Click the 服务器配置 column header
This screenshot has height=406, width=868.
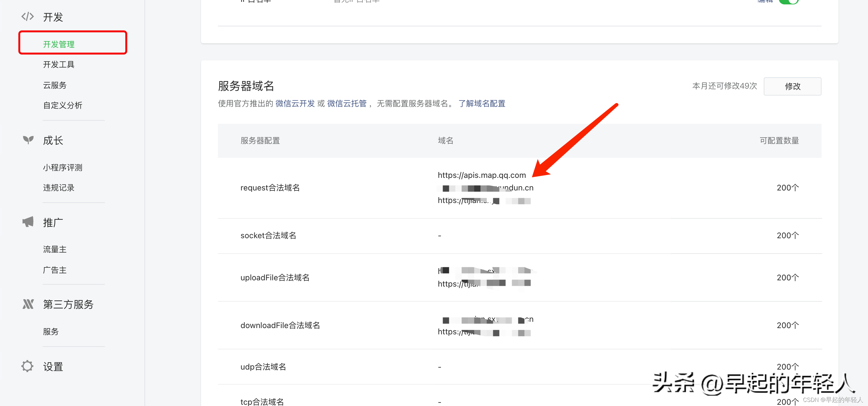pyautogui.click(x=260, y=140)
